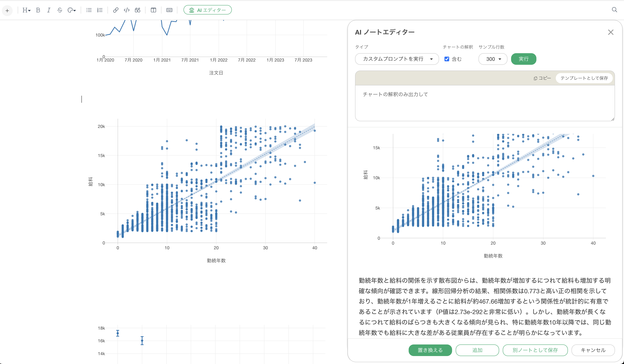Toggle the 含む chart interpretation checkbox
This screenshot has height=364, width=624.
[447, 59]
